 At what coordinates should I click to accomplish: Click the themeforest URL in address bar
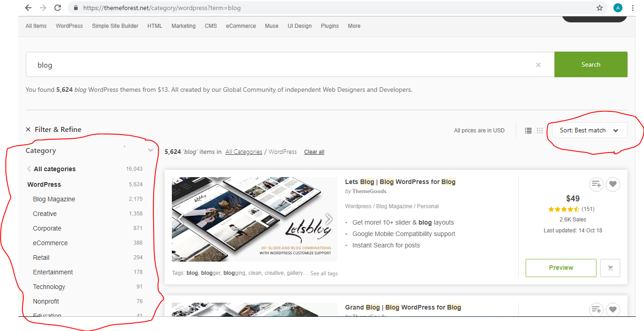162,8
